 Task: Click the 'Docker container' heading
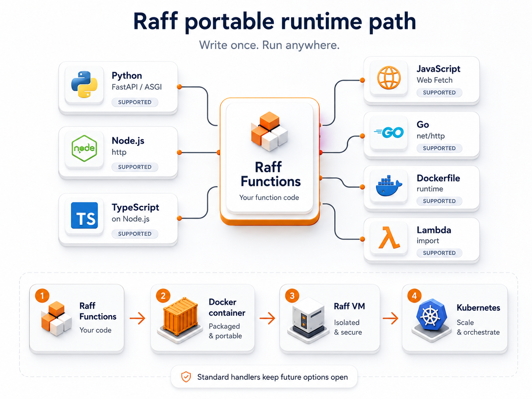[x=227, y=307]
